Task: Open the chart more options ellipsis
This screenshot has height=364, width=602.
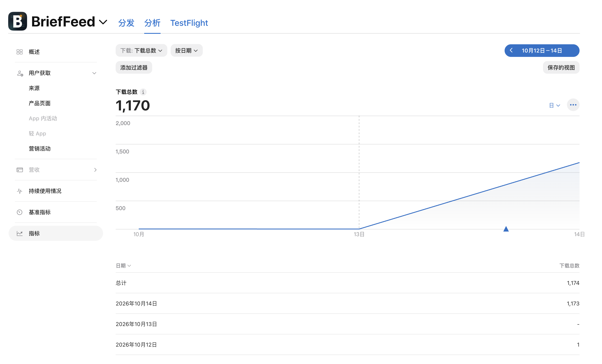Action: [x=573, y=105]
